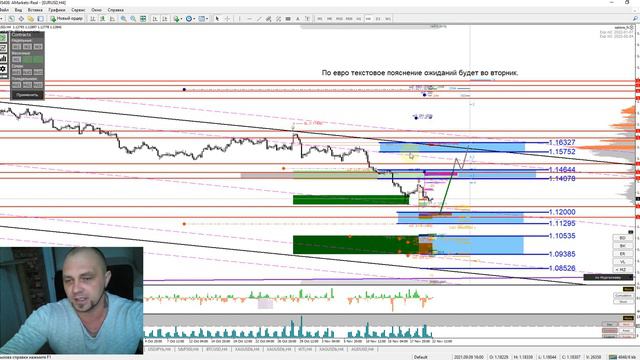Image resolution: width=640 pixels, height=360 pixels.
Task: Toggle the VL button on chart
Action: pyautogui.click(x=622, y=262)
